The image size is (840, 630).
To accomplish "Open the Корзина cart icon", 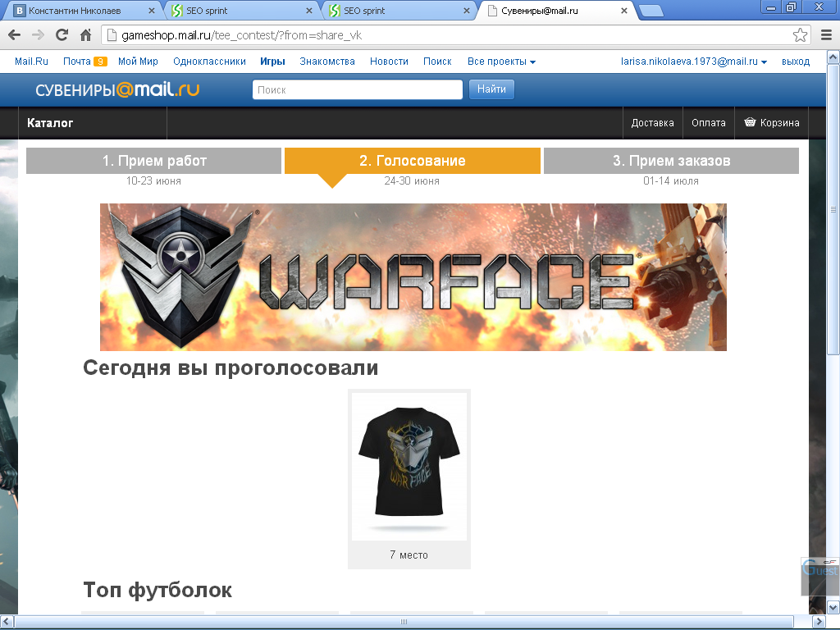I will coord(750,123).
